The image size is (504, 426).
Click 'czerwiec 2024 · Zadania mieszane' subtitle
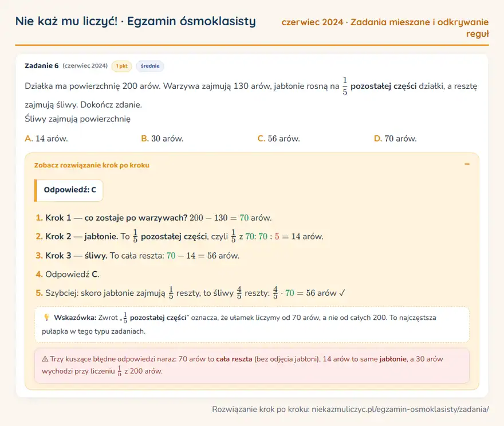click(385, 28)
